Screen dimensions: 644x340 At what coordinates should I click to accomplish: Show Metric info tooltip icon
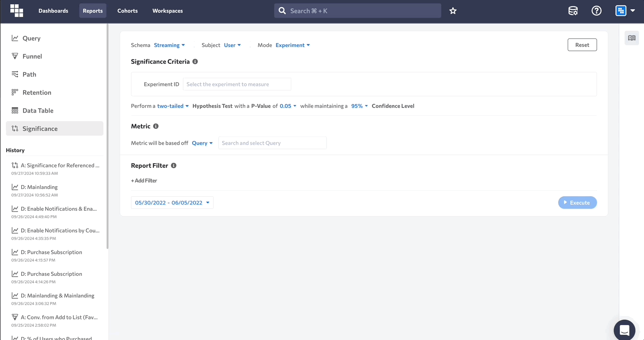click(x=156, y=126)
